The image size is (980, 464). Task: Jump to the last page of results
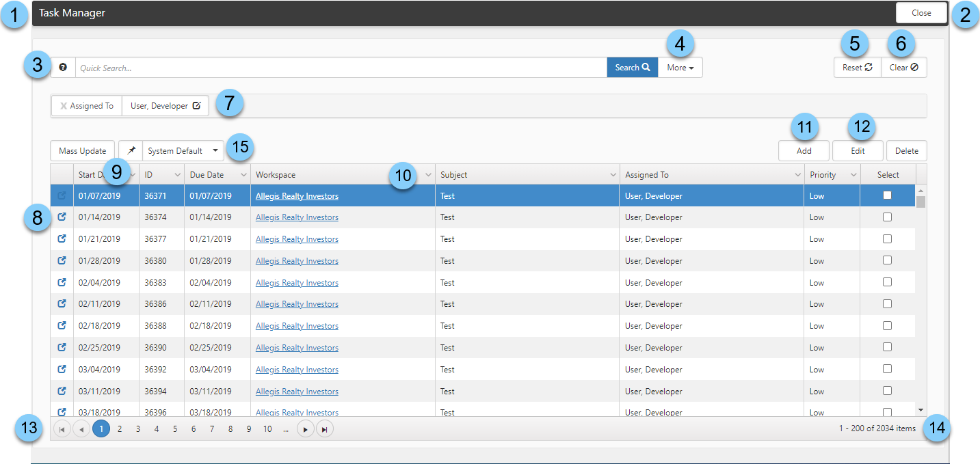pos(325,429)
